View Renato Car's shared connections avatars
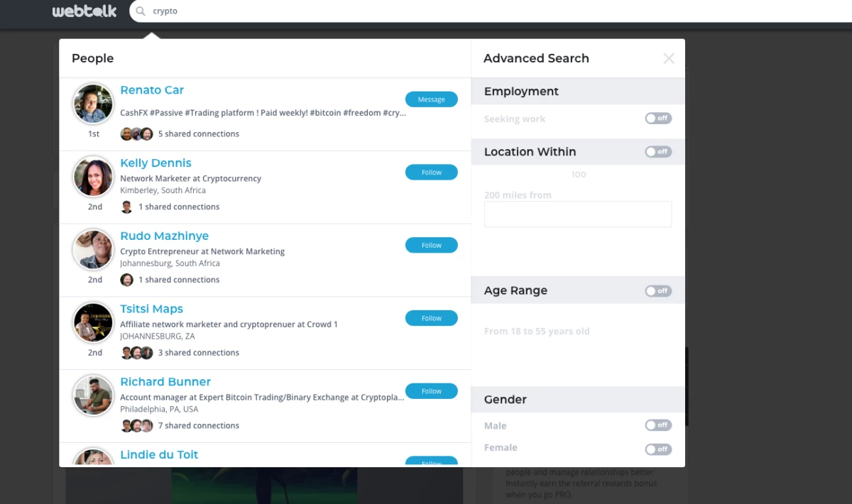The height and width of the screenshot is (504, 852). (x=136, y=134)
